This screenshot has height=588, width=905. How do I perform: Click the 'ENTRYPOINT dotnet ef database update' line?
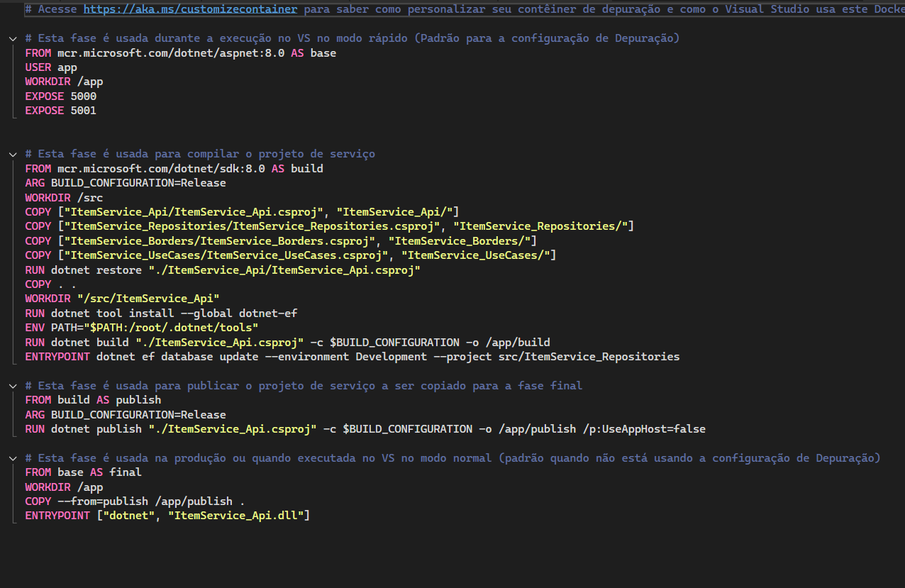click(x=352, y=357)
